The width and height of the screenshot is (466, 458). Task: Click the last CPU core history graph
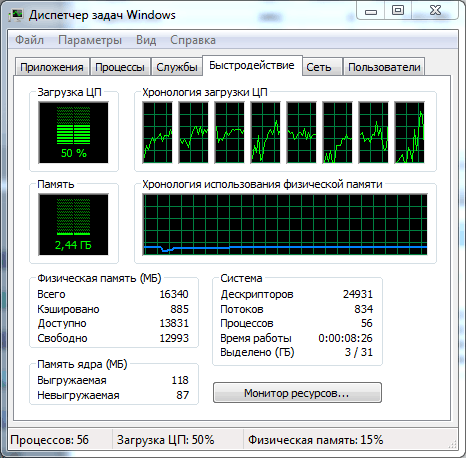tap(410, 133)
